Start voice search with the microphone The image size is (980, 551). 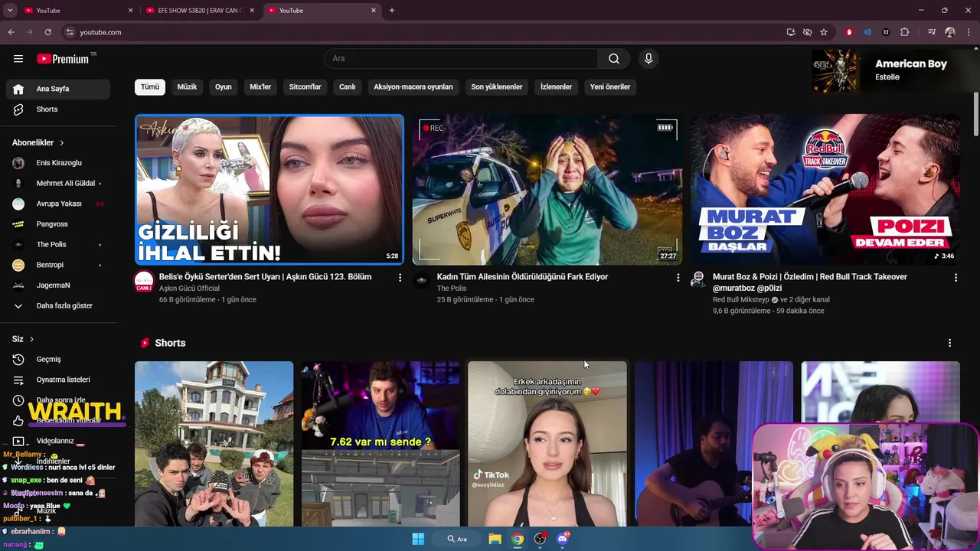[648, 59]
